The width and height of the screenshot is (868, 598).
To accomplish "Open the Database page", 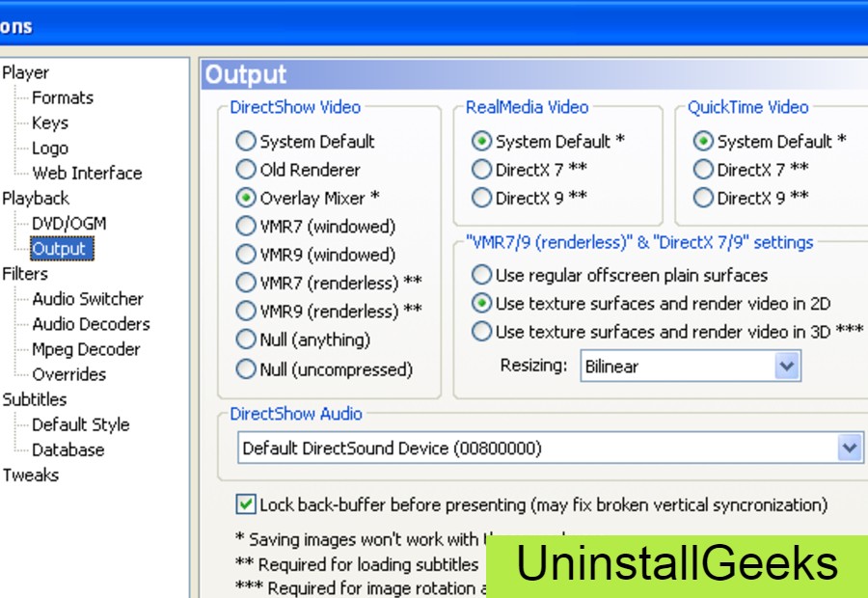I will pos(68,450).
